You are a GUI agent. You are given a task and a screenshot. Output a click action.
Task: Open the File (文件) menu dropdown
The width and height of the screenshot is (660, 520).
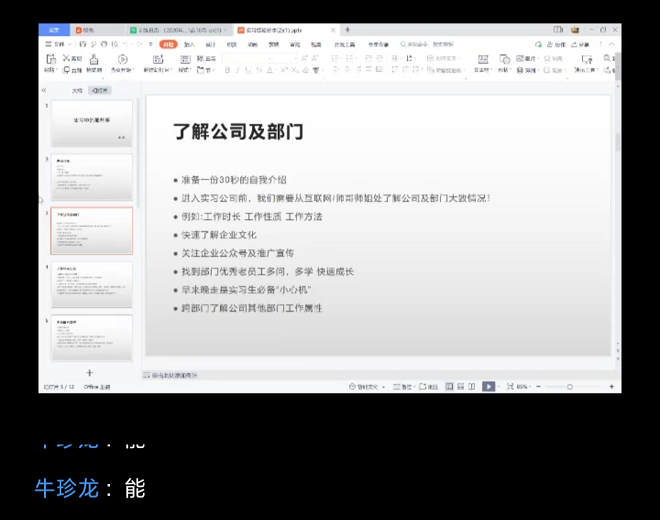(x=58, y=44)
